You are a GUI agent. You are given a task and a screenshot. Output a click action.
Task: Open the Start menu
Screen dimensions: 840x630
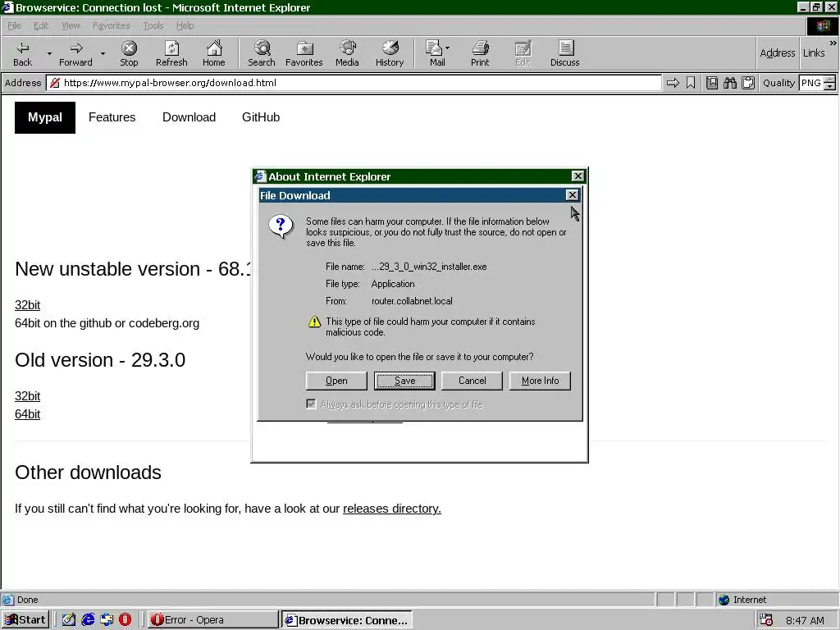coord(25,620)
